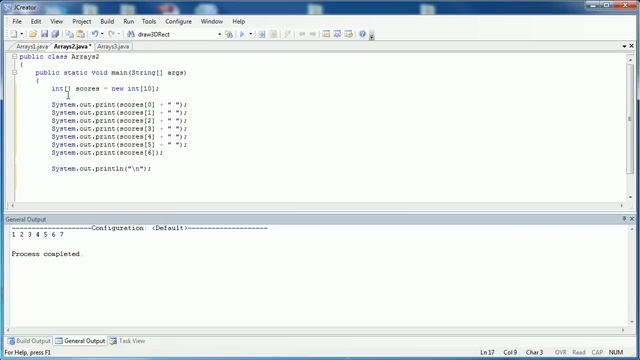Click the Build file icon
640x360 pixels.
tap(262, 34)
